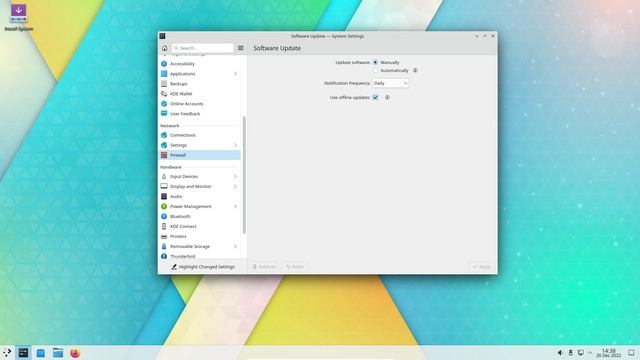
Task: Focus the settings Search field
Action: point(202,48)
